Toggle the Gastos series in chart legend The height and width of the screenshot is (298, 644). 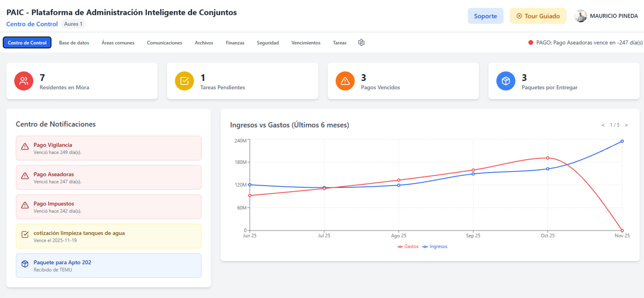click(x=408, y=247)
